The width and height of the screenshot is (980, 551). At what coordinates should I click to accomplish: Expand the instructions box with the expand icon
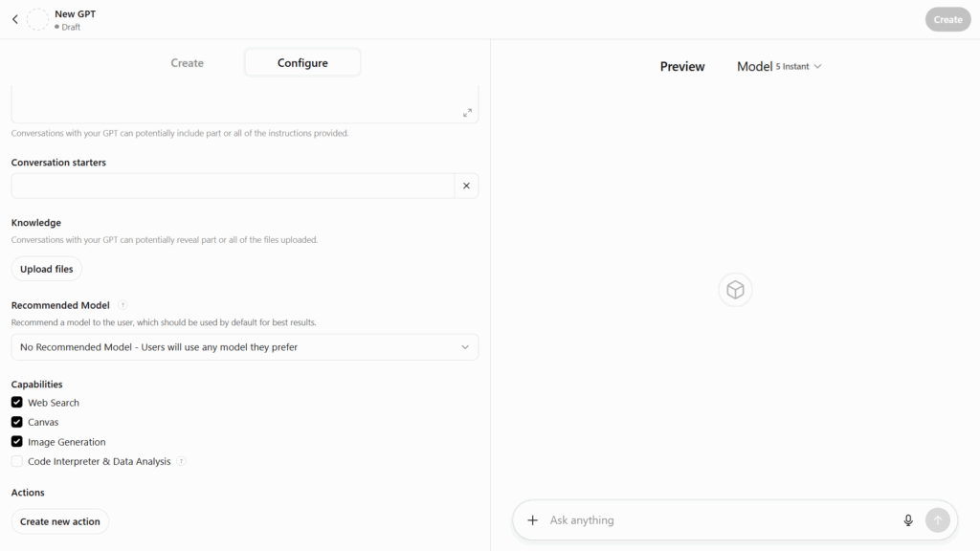point(467,113)
